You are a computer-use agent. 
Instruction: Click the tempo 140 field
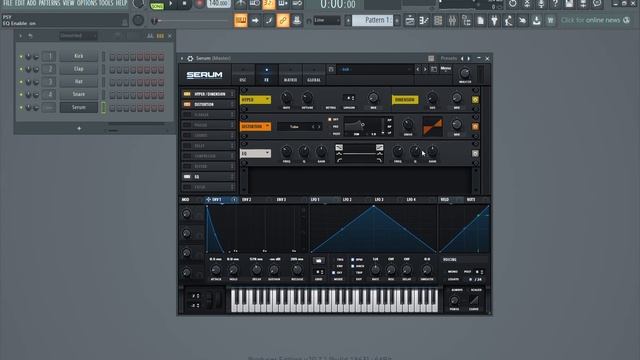pos(218,4)
